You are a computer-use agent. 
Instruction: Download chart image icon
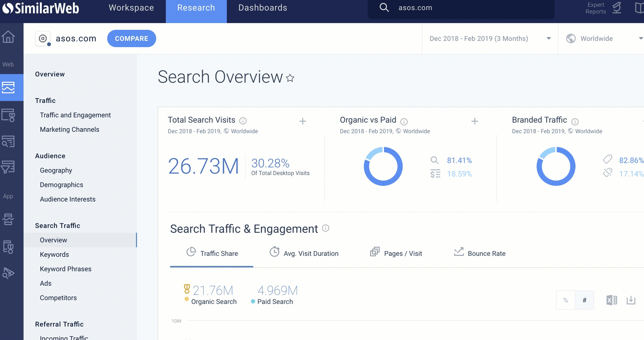(631, 301)
